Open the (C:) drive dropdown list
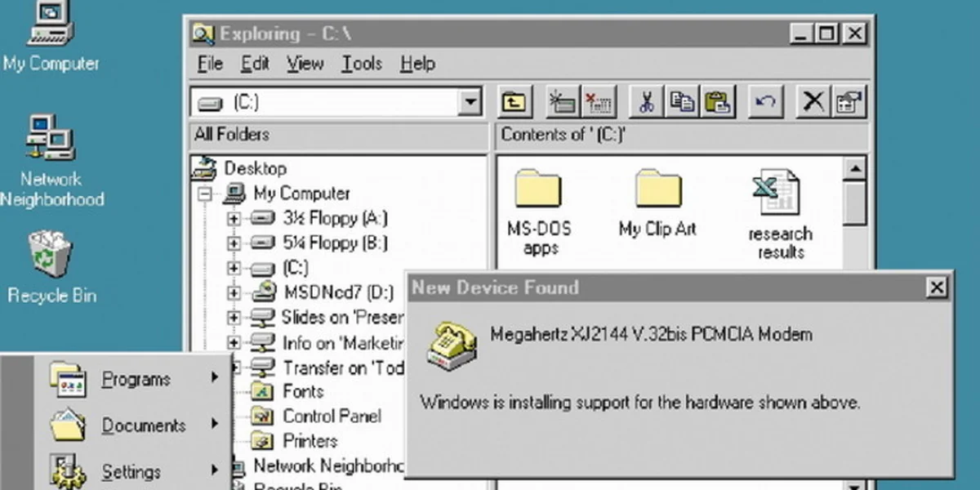This screenshot has height=490, width=980. pos(470,102)
